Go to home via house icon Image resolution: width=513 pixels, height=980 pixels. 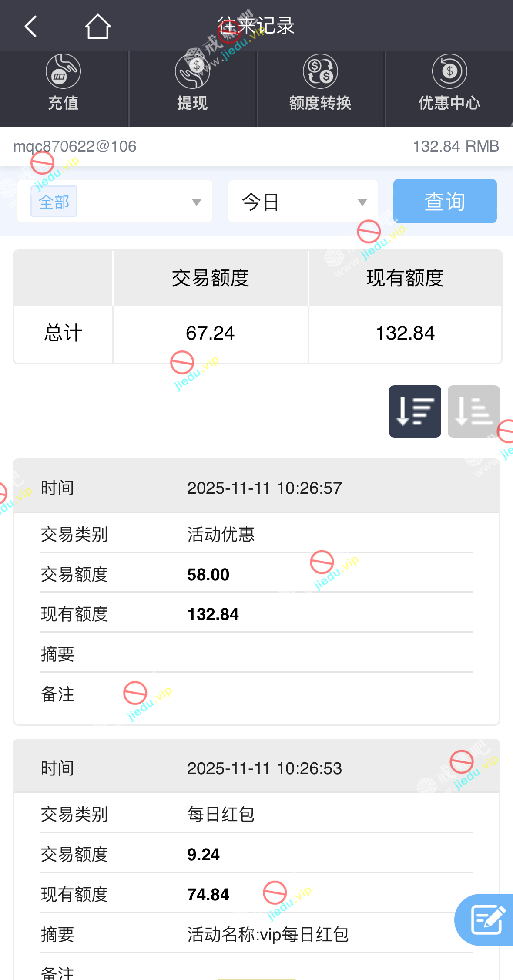point(97,26)
